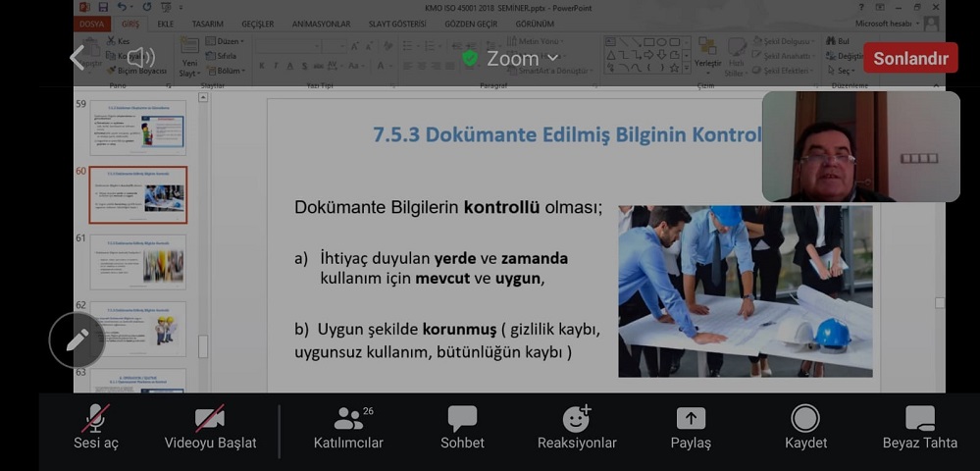Start recording with Kaydet

805,428
